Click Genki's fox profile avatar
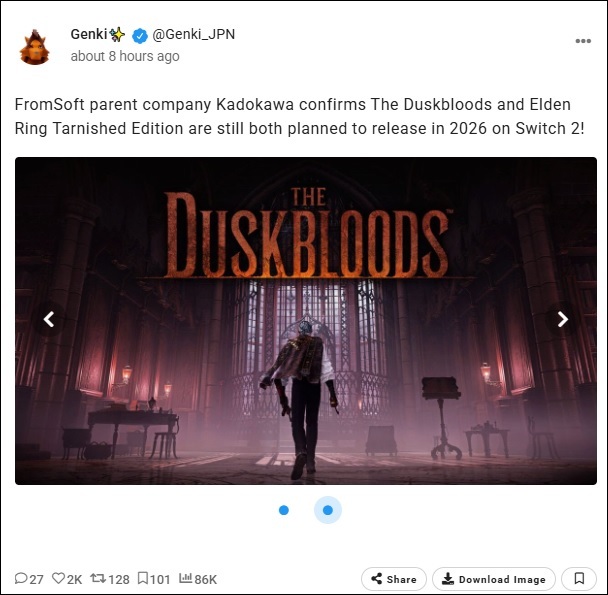 point(35,47)
